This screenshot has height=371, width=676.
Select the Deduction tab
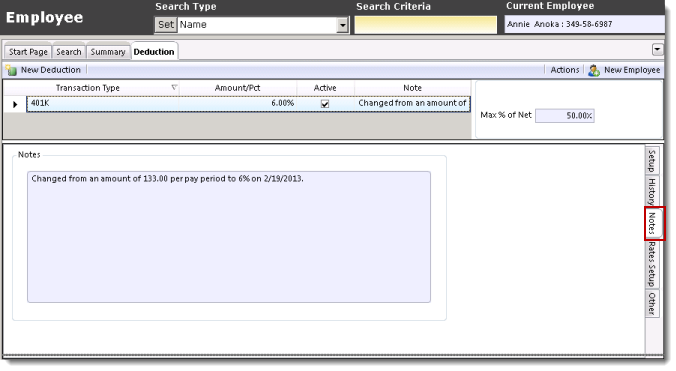pos(154,52)
